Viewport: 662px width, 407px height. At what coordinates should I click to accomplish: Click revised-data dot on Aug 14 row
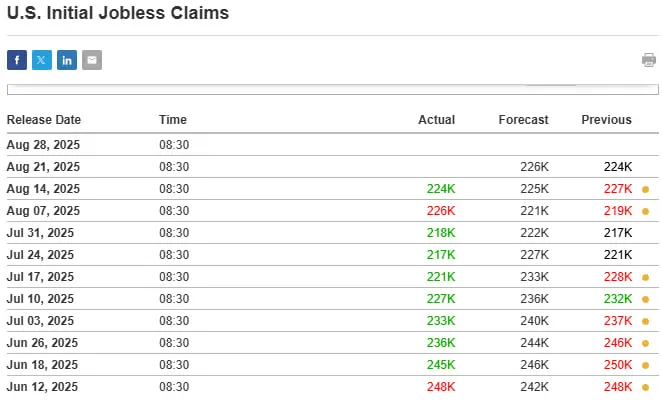click(645, 190)
